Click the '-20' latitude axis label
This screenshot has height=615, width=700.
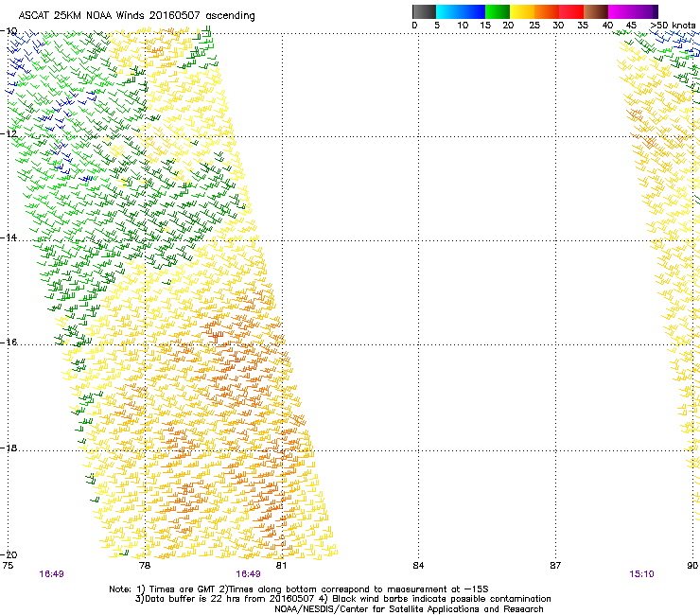9,554
